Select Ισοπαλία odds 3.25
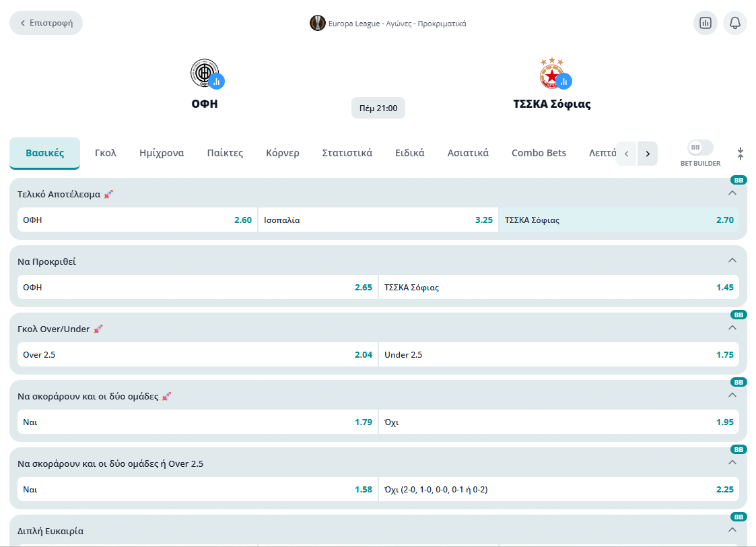756x547 pixels. 378,220
